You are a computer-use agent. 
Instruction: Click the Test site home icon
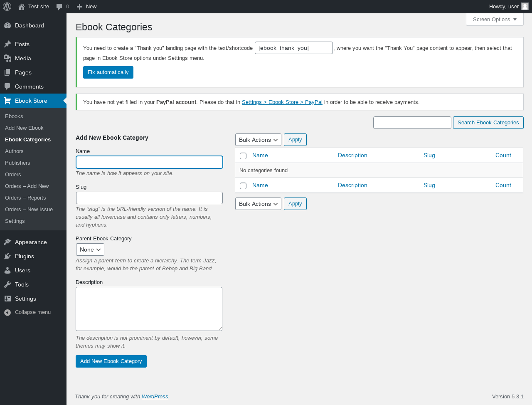tap(22, 7)
